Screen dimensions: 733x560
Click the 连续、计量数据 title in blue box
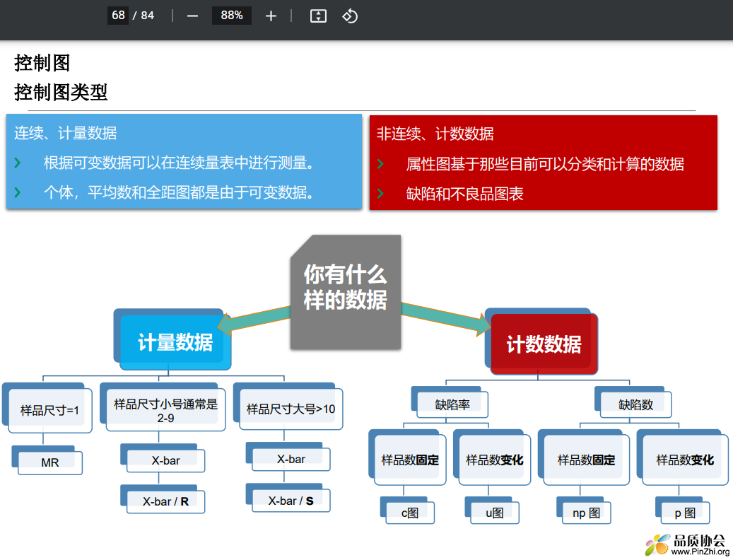pos(66,133)
